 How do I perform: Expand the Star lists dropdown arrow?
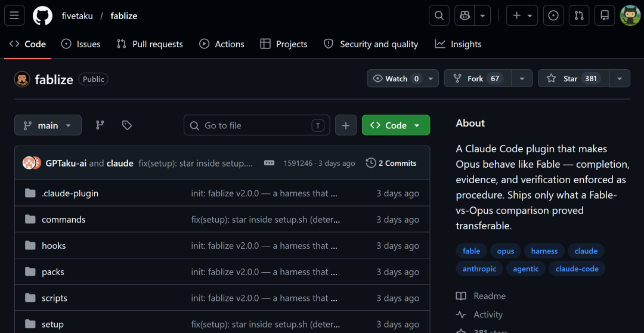tap(620, 79)
